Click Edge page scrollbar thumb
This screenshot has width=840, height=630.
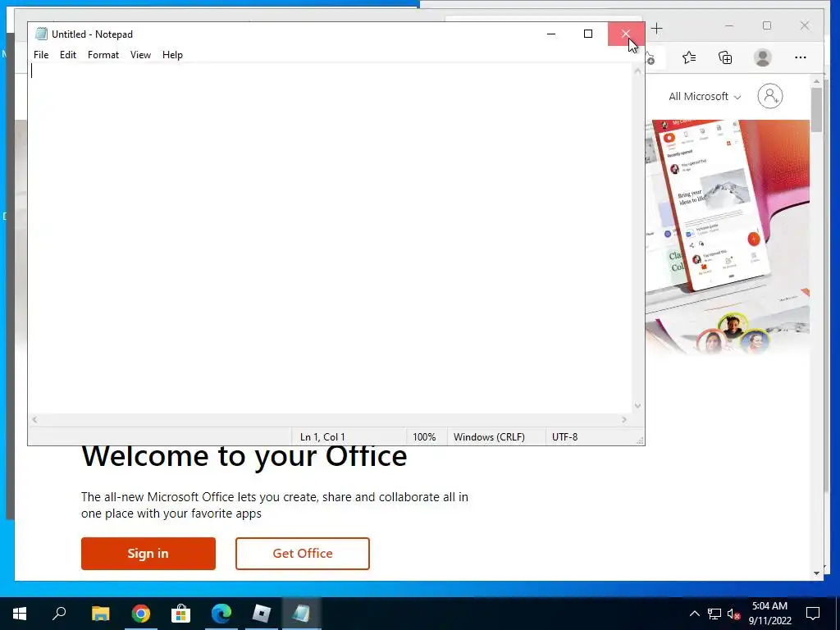pyautogui.click(x=816, y=110)
